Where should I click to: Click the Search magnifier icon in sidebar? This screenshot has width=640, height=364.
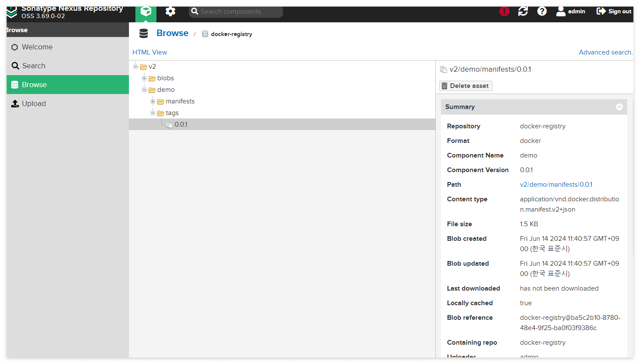pos(15,66)
